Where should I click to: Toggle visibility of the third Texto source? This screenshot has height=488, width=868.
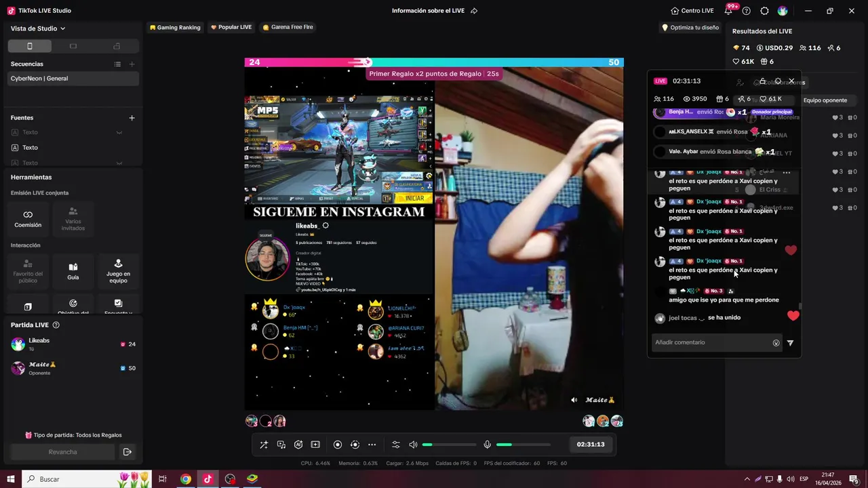click(119, 163)
